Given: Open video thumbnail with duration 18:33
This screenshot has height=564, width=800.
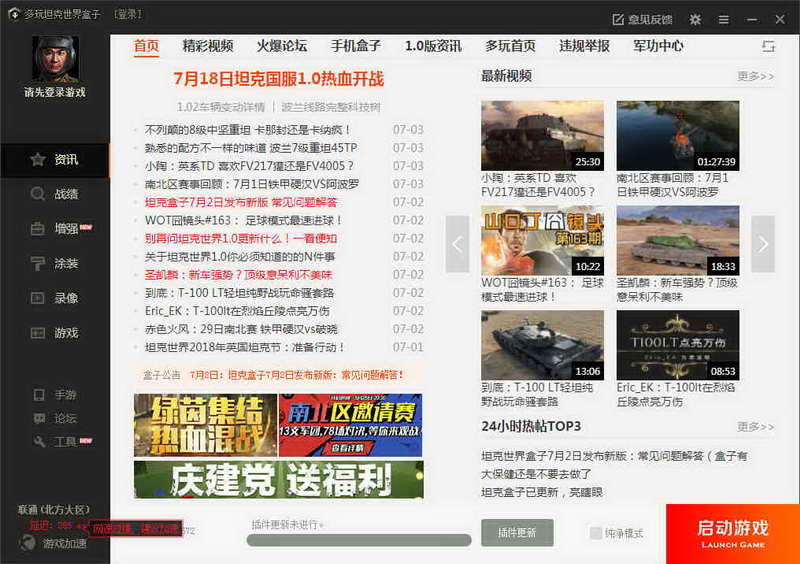Looking at the screenshot, I should click(x=678, y=240).
